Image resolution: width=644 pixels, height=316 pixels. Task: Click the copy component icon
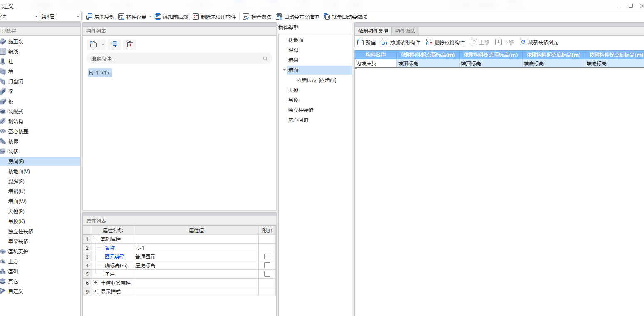pos(114,44)
